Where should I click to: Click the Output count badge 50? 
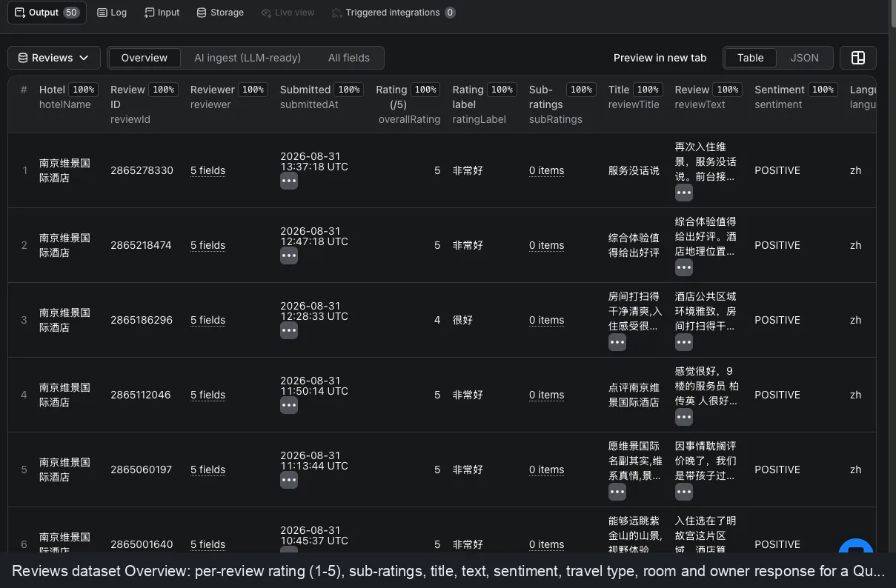(71, 13)
